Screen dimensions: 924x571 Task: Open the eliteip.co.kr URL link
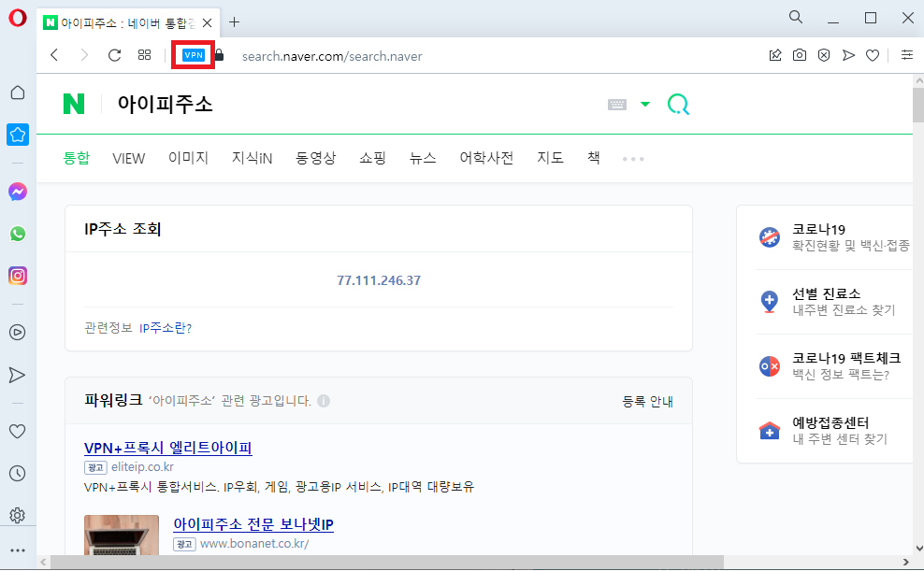[142, 467]
